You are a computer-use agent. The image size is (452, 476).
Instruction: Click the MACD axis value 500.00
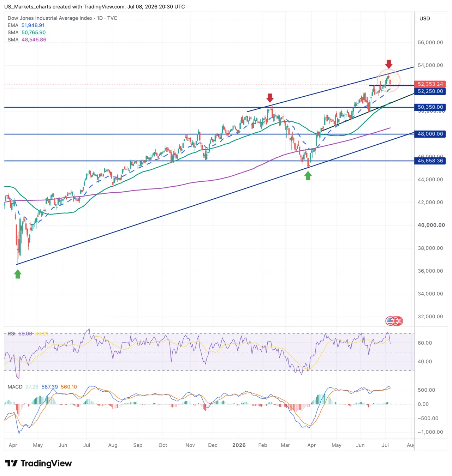click(x=426, y=390)
